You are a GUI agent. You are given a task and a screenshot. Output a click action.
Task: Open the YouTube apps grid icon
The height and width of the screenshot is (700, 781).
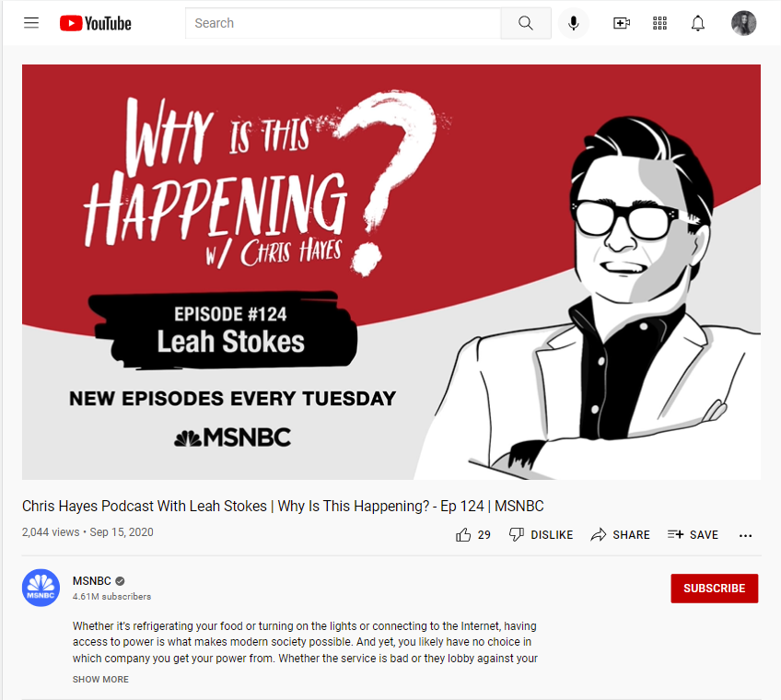659,23
